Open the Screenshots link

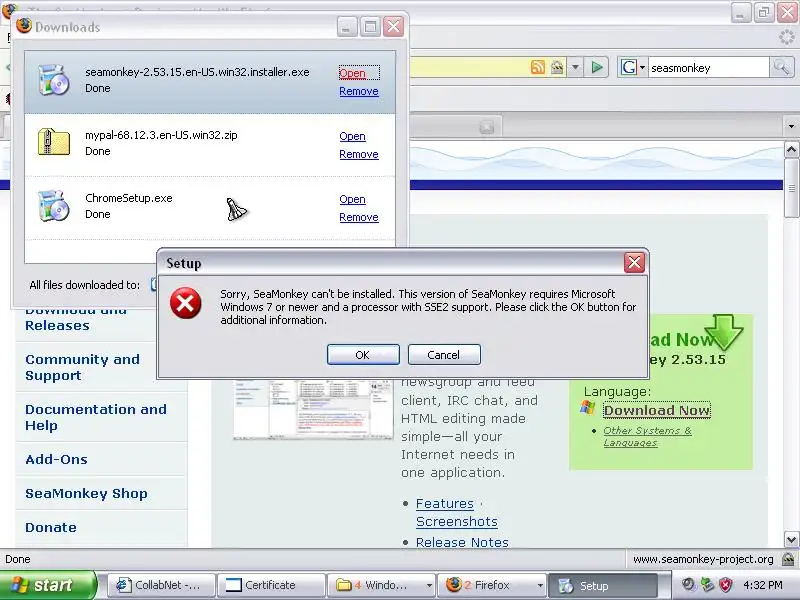tap(457, 521)
